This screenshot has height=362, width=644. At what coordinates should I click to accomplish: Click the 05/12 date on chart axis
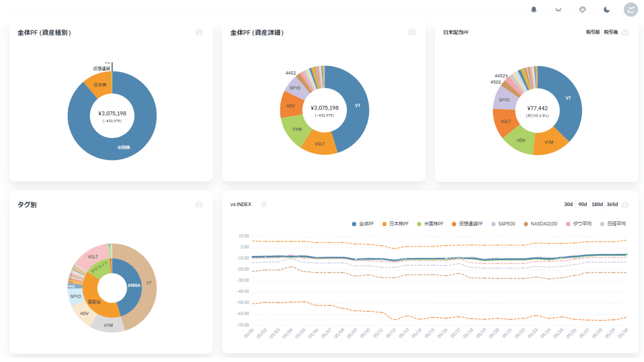[391, 333]
